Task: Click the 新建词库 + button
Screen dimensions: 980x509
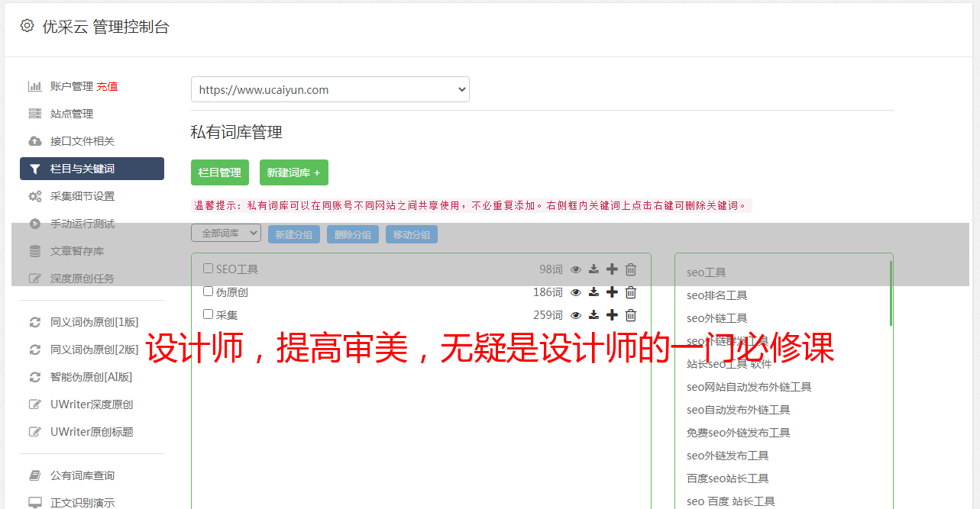Action: [294, 172]
